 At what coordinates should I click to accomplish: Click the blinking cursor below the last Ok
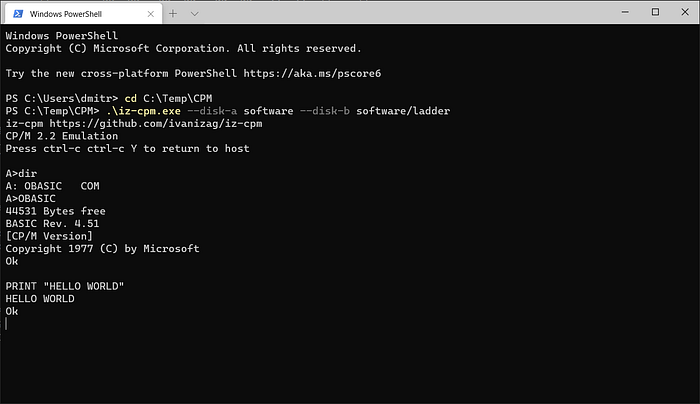click(x=7, y=323)
